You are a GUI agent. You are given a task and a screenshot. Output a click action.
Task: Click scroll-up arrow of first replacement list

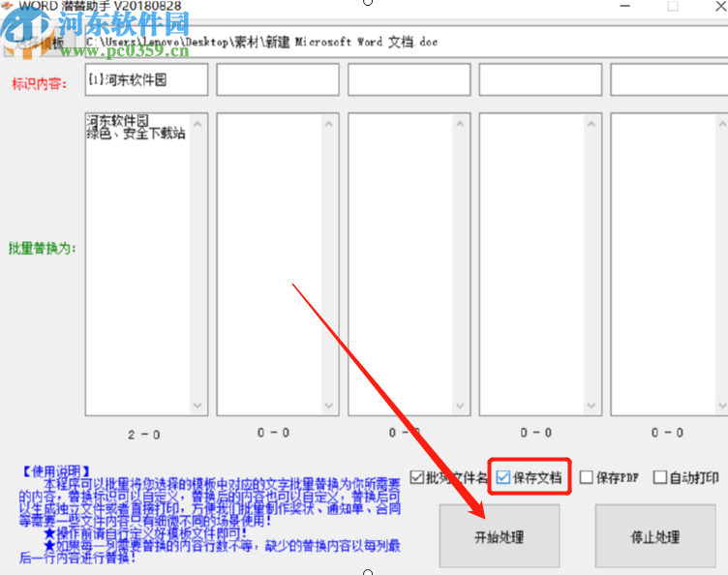tap(197, 124)
